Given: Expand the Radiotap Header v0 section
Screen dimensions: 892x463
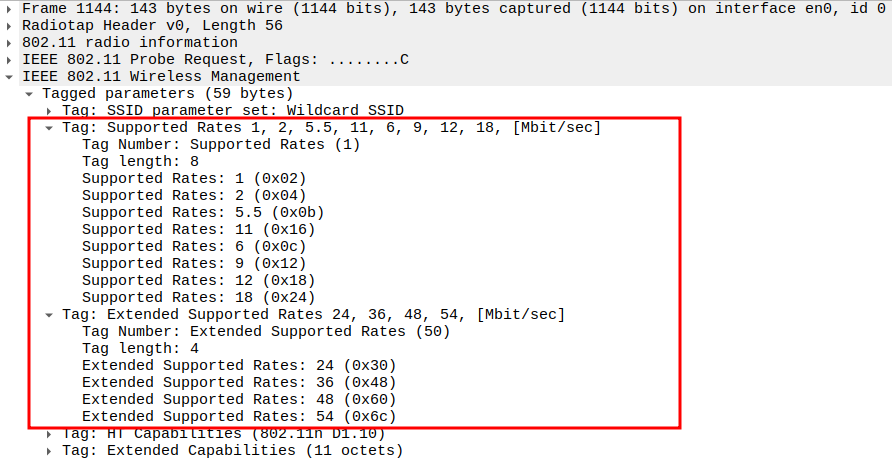Looking at the screenshot, I should point(10,25).
